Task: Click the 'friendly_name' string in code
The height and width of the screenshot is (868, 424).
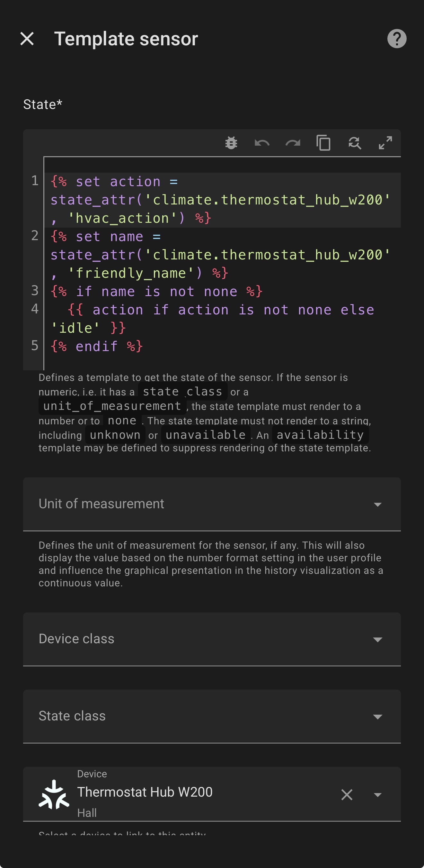Action: coord(135,273)
